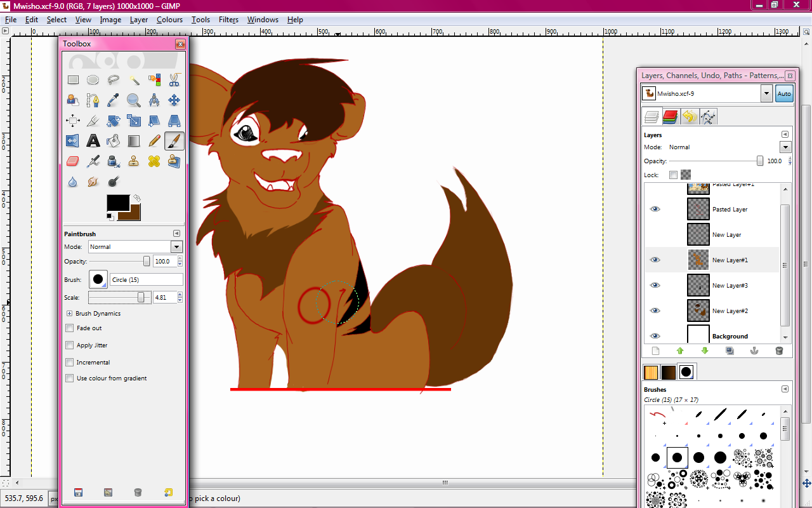Delete the layer with trash icon

pos(779,351)
